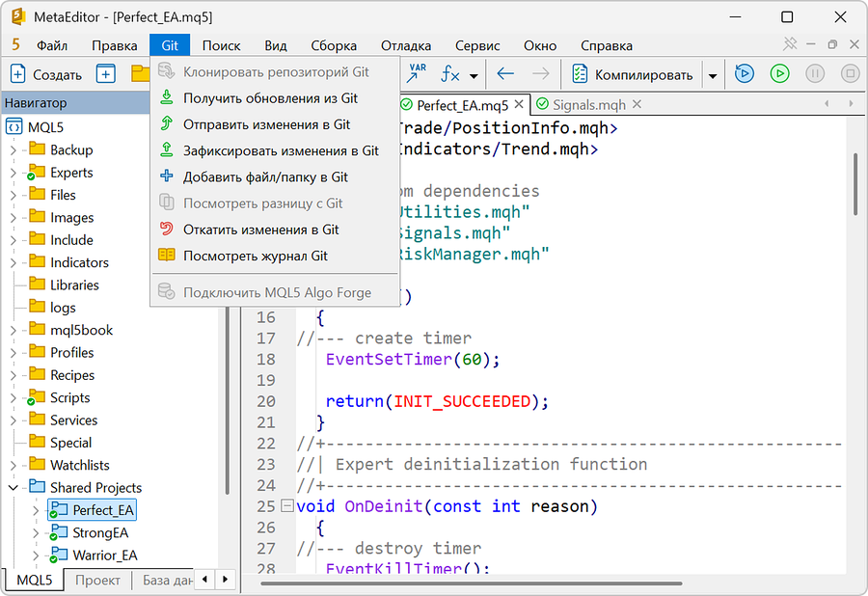Click the red revert icon in the Git menu
This screenshot has width=868, height=596.
click(167, 229)
